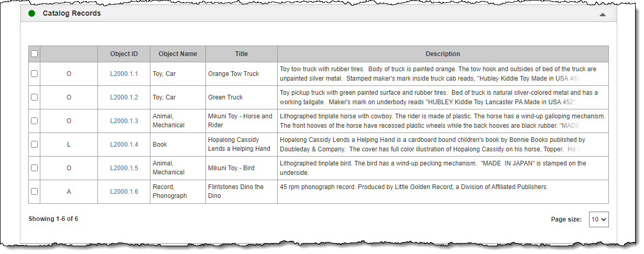Check the box for Orange Tow Truck row

[35, 74]
